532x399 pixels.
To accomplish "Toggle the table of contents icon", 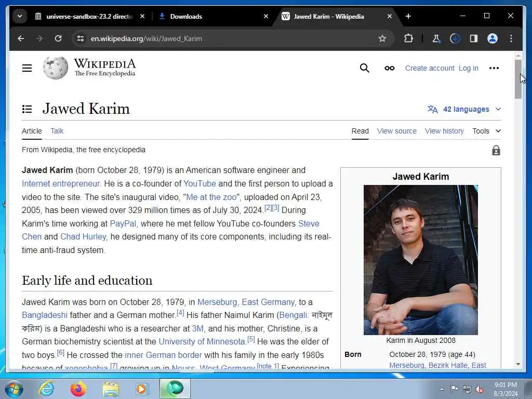I will pyautogui.click(x=27, y=109).
